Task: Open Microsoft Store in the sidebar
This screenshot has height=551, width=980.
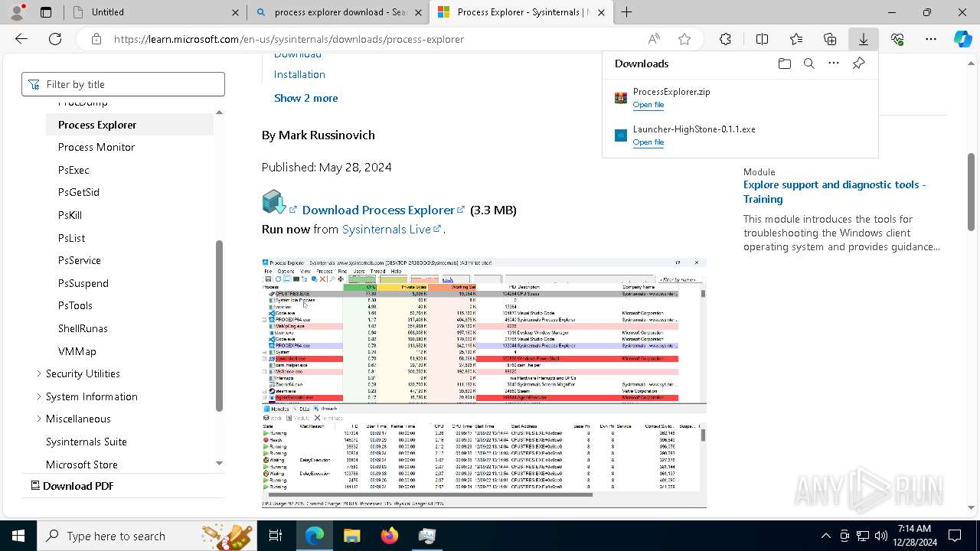Action: [82, 465]
